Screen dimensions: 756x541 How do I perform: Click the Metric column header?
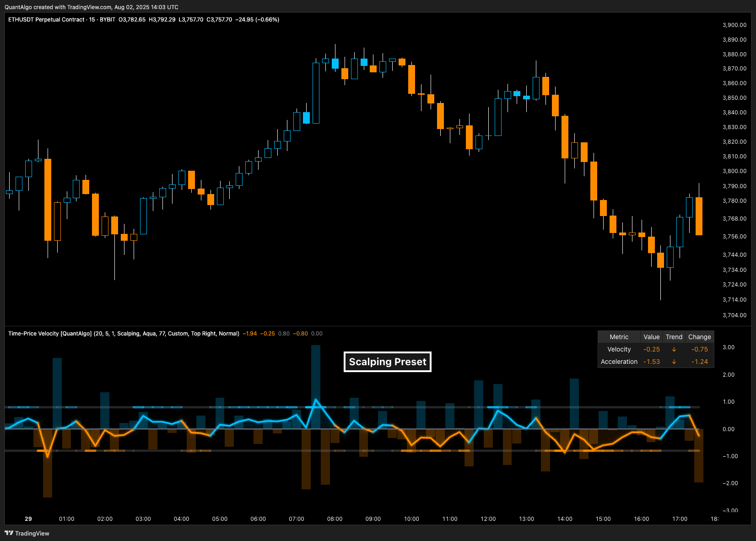(619, 337)
